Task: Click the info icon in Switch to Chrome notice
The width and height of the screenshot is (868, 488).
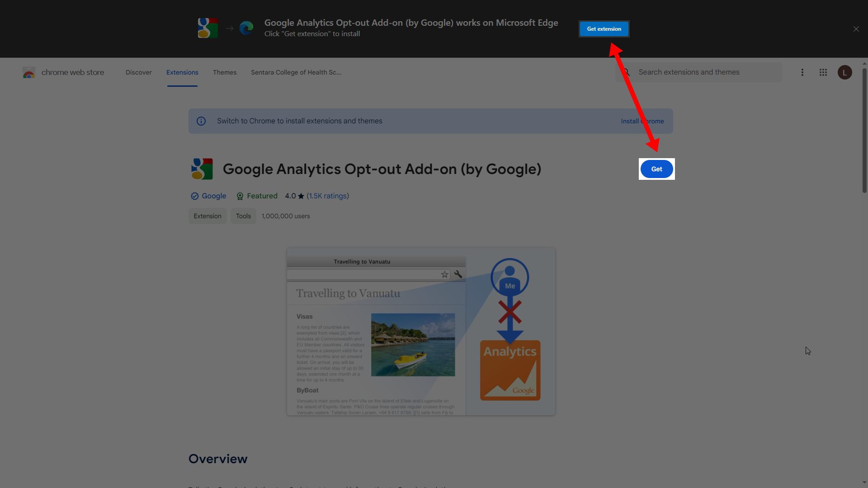Action: click(x=201, y=121)
